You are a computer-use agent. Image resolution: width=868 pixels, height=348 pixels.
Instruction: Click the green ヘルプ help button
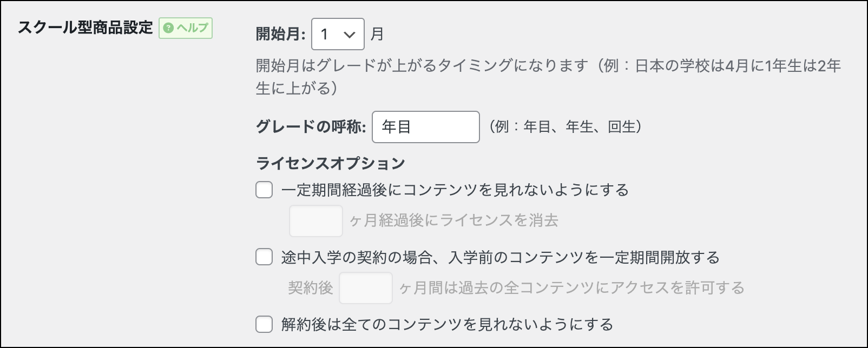(x=186, y=28)
